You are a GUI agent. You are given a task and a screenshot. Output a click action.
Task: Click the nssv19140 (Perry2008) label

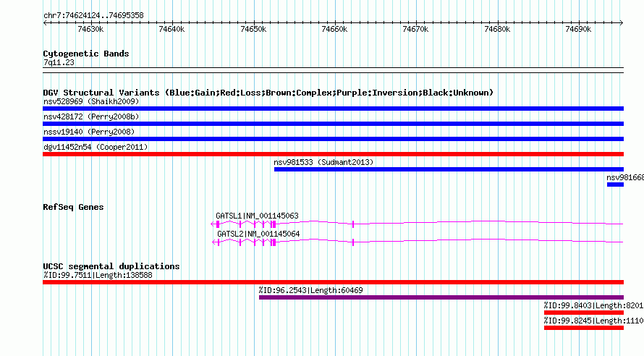tap(89, 132)
